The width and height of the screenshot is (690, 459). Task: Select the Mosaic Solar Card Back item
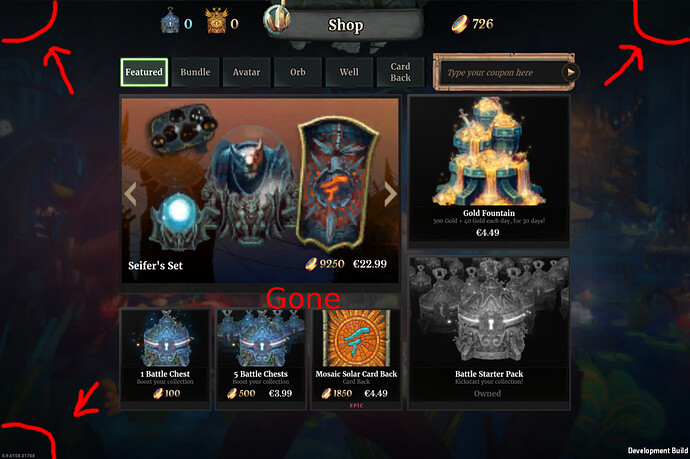[356, 359]
